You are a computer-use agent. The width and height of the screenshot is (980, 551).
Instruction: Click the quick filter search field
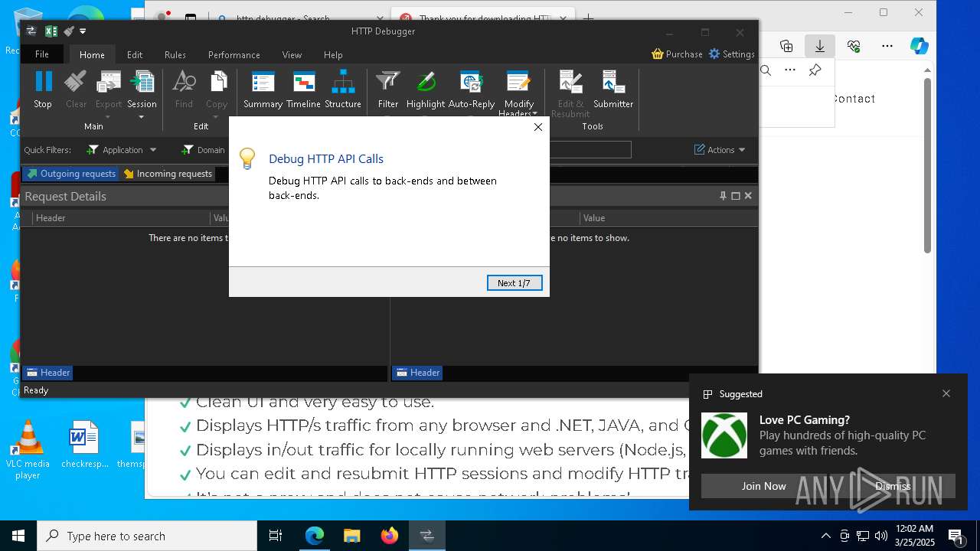pyautogui.click(x=590, y=149)
